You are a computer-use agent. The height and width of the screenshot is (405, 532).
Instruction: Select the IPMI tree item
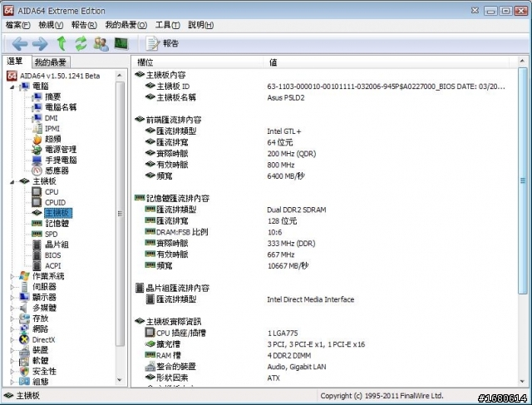pos(52,128)
